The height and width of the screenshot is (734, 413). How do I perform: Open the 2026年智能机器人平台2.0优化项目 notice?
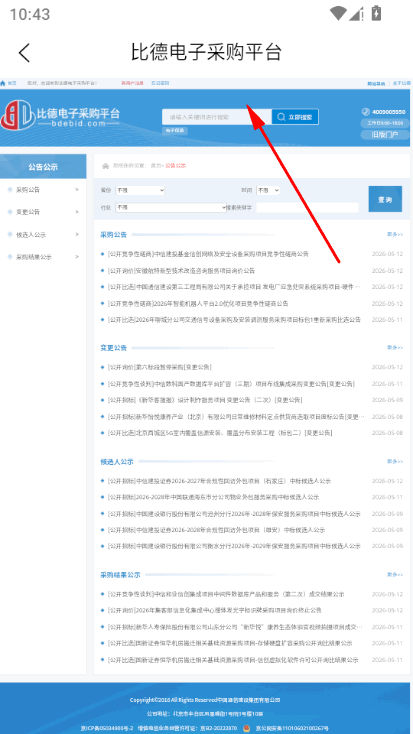(x=198, y=303)
